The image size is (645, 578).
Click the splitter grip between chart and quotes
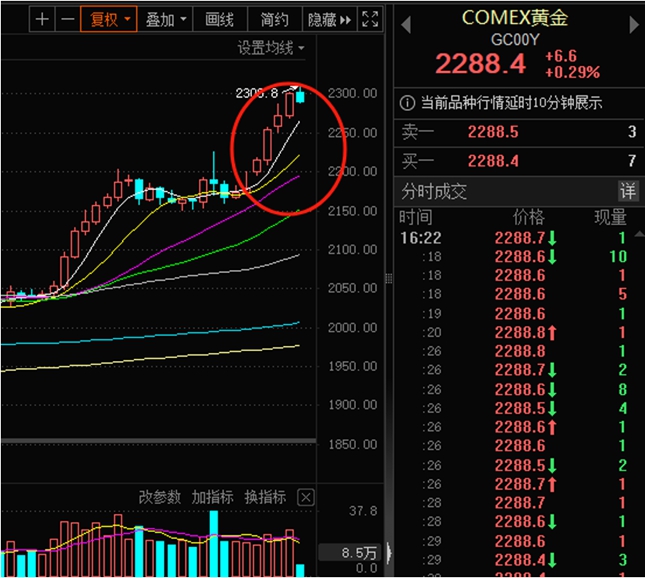[x=389, y=279]
